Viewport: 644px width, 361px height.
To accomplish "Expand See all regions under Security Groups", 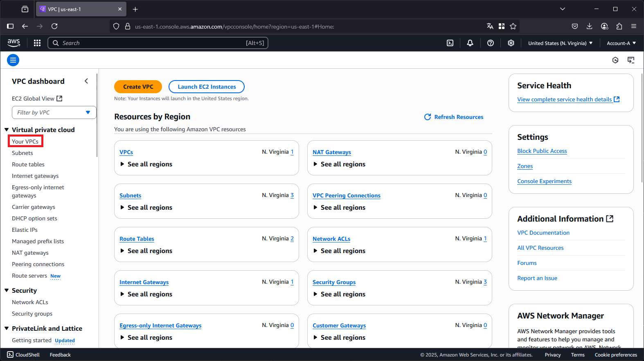I will 339,294.
